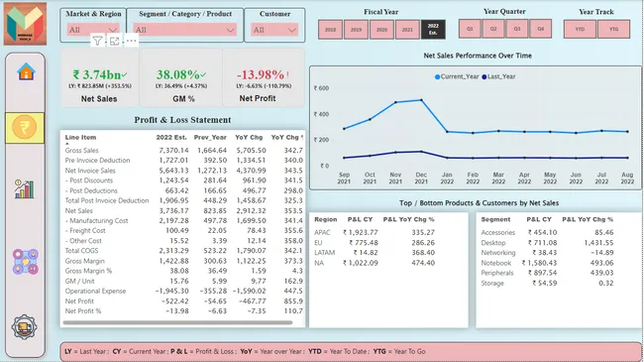This screenshot has width=644, height=362.
Task: Click the P&L table horizontal scrollbar
Action: 177,323
